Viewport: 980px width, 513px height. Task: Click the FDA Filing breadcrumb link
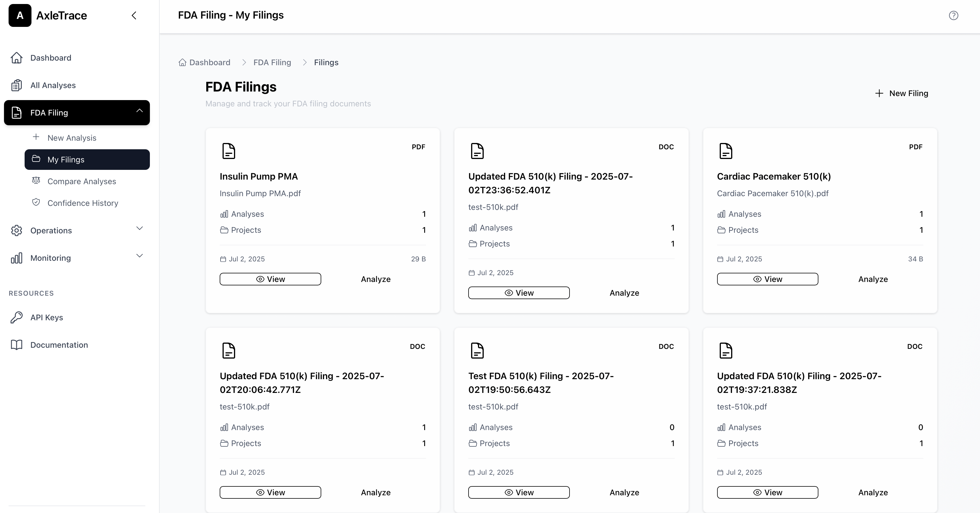coord(272,62)
